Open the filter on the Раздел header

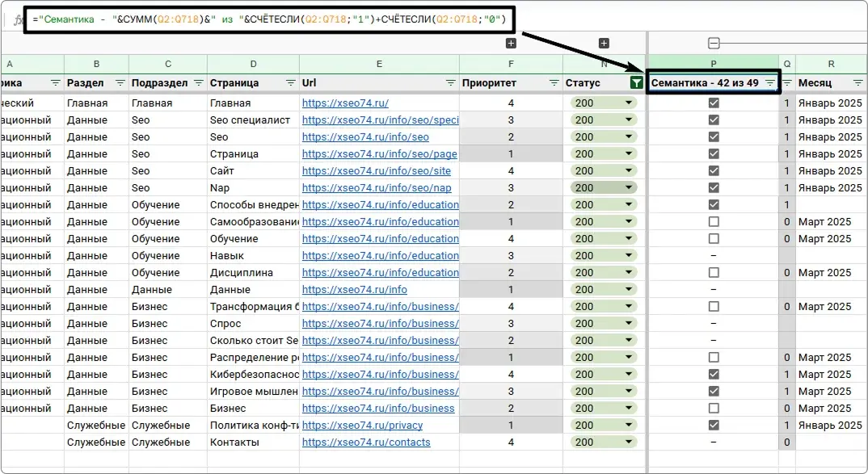point(120,83)
